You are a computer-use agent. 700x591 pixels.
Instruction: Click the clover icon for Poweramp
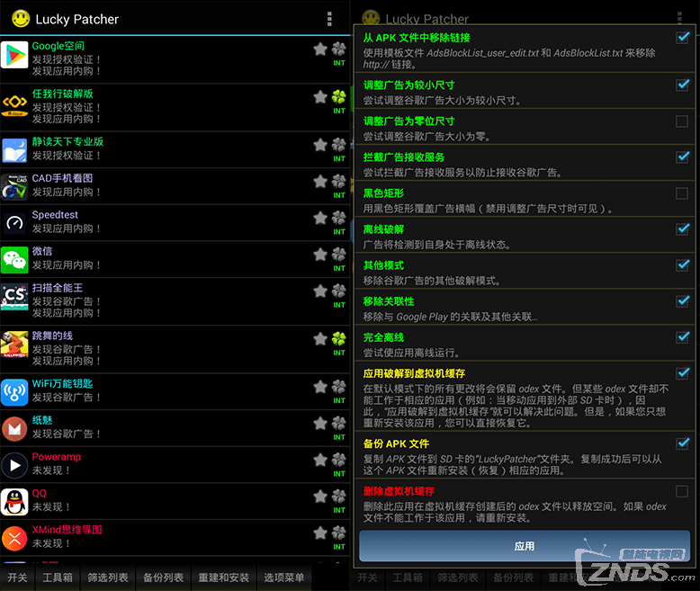pos(339,460)
